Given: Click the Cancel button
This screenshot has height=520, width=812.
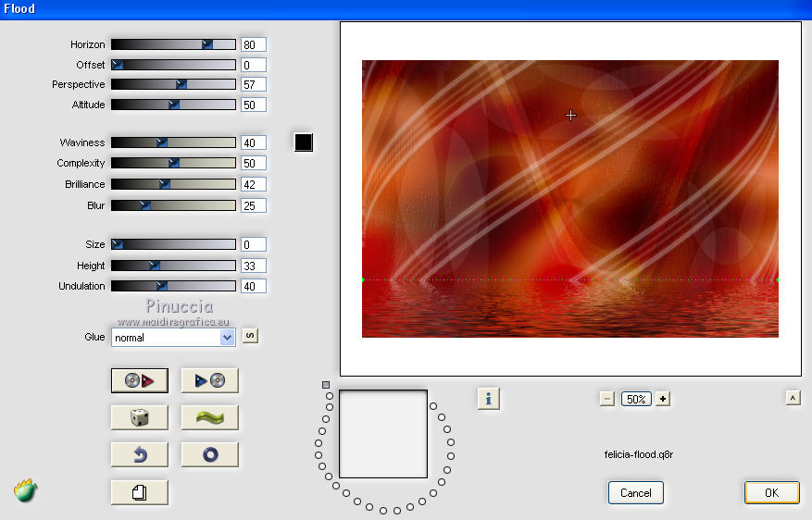Looking at the screenshot, I should coord(636,492).
